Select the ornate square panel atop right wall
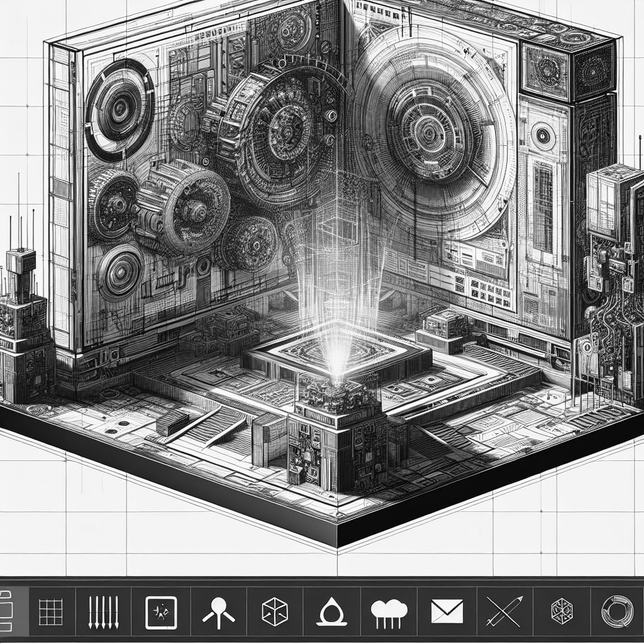Viewport: 644px width, 644px height. click(544, 67)
